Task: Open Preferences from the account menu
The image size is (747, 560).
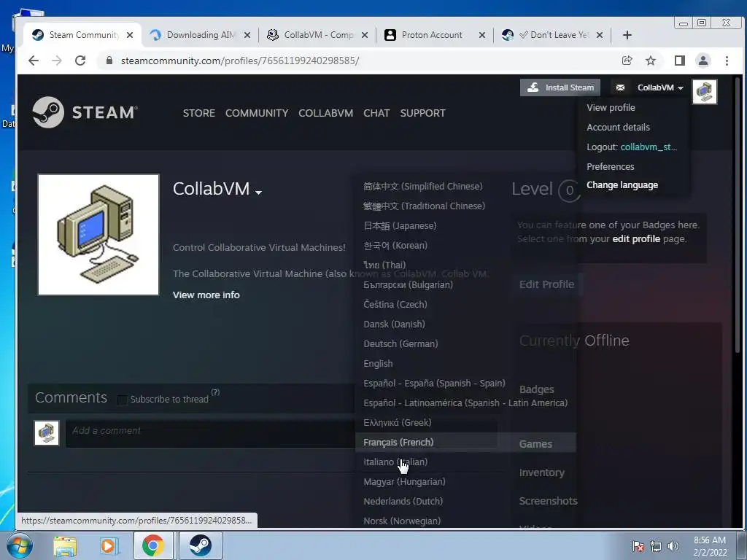Action: 611,167
